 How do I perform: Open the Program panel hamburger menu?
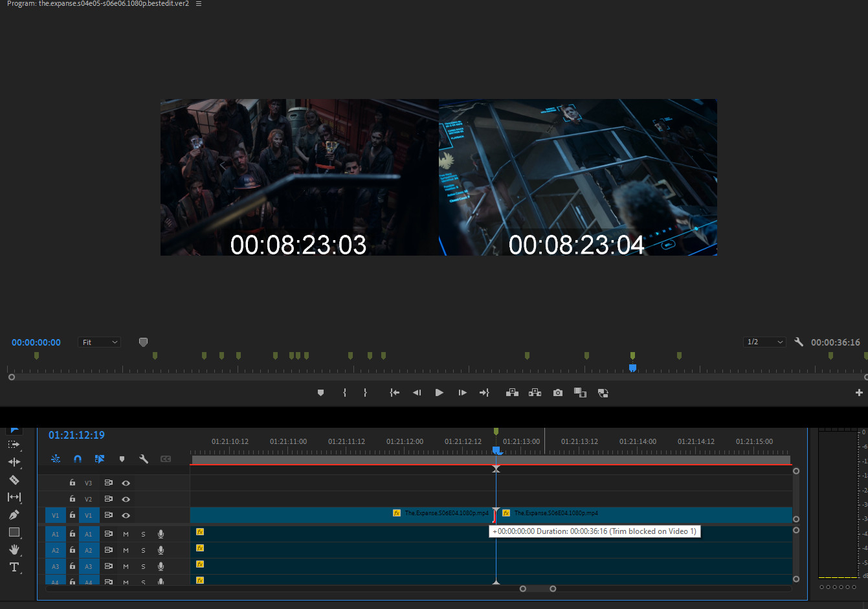click(x=199, y=4)
